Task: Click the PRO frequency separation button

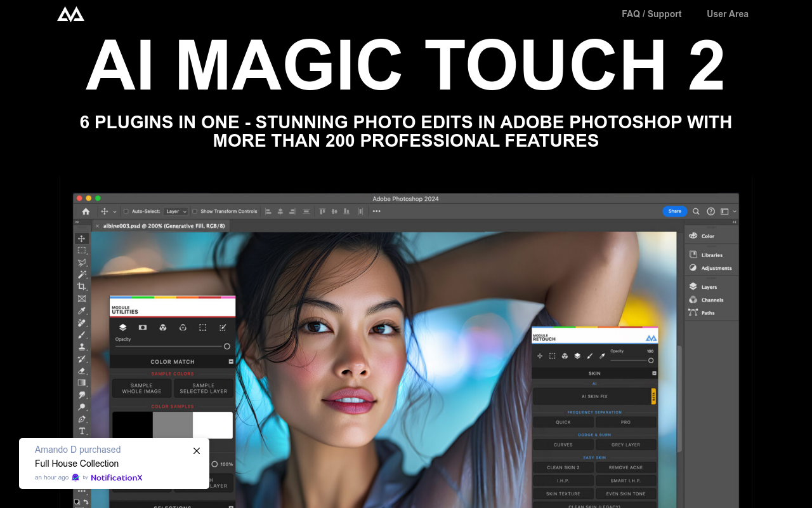Action: pos(626,422)
